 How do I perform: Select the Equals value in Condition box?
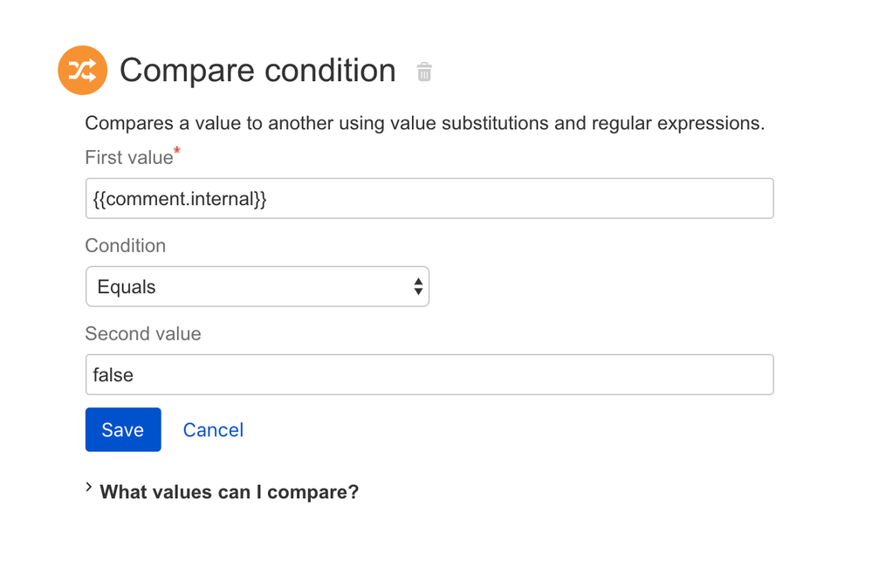pyautogui.click(x=127, y=287)
